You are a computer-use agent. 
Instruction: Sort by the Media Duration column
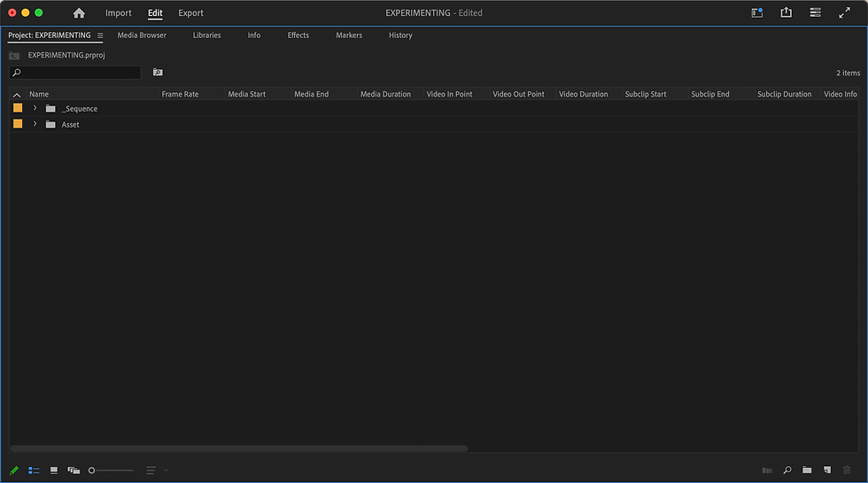(385, 94)
